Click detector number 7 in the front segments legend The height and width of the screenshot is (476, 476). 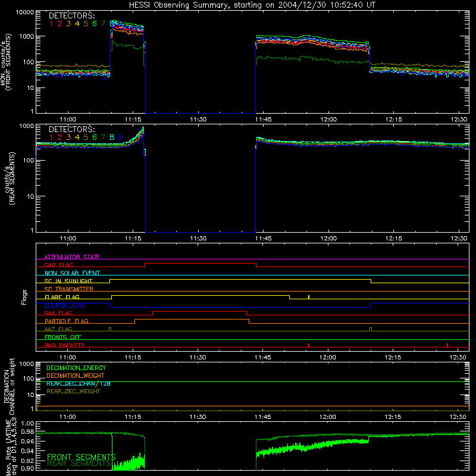[x=103, y=24]
